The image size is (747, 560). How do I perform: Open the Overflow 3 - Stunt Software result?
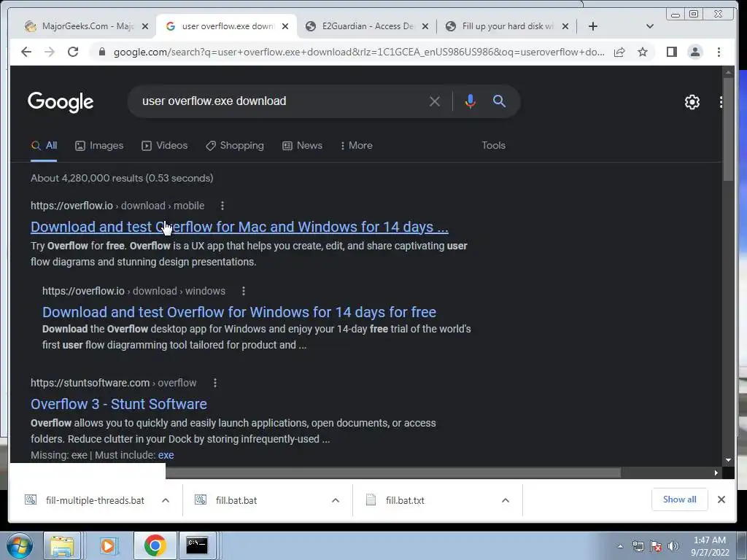pyautogui.click(x=119, y=404)
